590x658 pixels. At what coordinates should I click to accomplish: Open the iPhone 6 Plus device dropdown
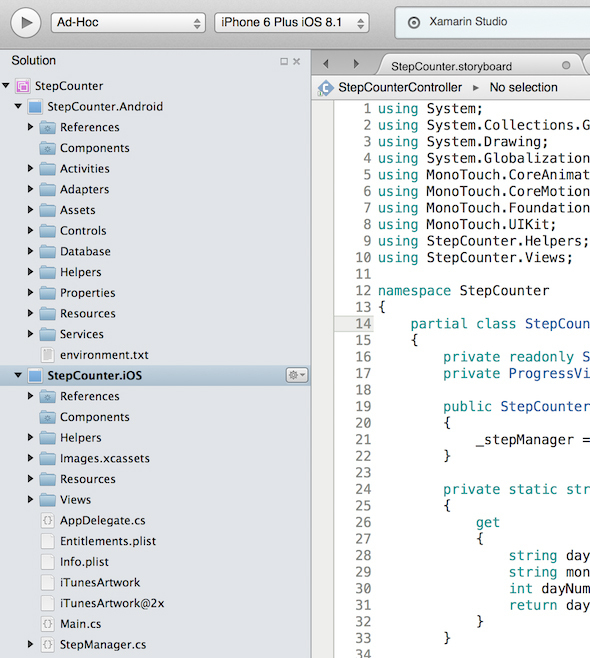[292, 22]
